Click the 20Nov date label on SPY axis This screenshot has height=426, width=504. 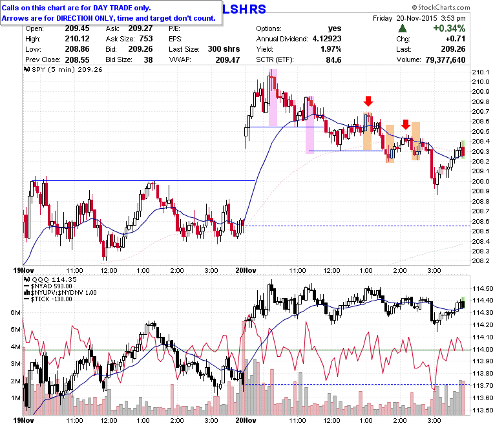pyautogui.click(x=246, y=270)
